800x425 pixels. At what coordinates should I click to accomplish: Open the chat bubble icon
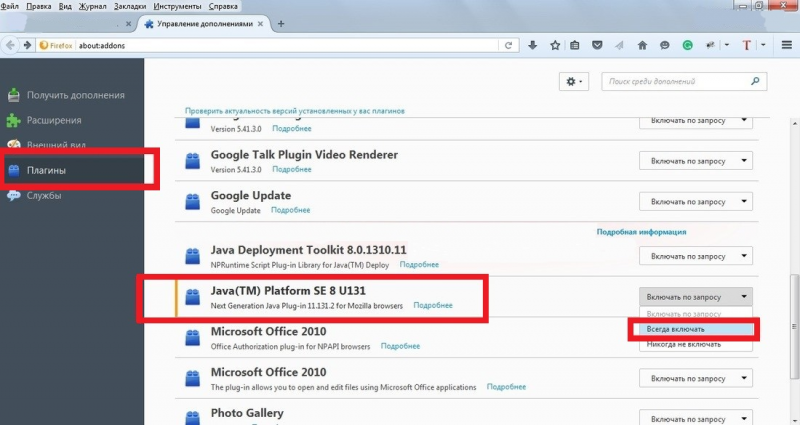pos(664,45)
